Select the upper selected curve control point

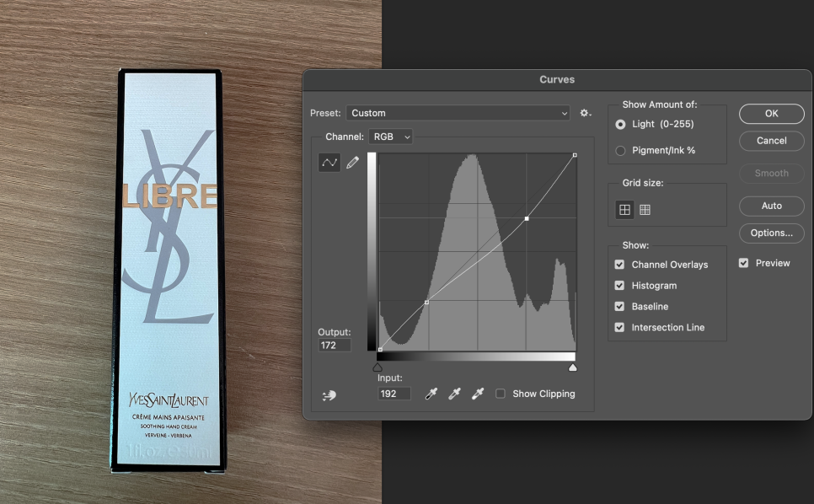[x=527, y=218]
